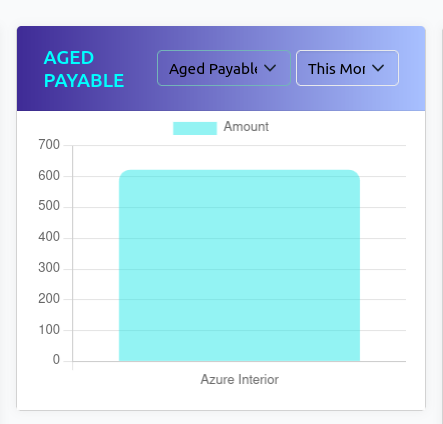The height and width of the screenshot is (424, 443).
Task: Click empty chart area right of the bar
Action: tap(383, 253)
